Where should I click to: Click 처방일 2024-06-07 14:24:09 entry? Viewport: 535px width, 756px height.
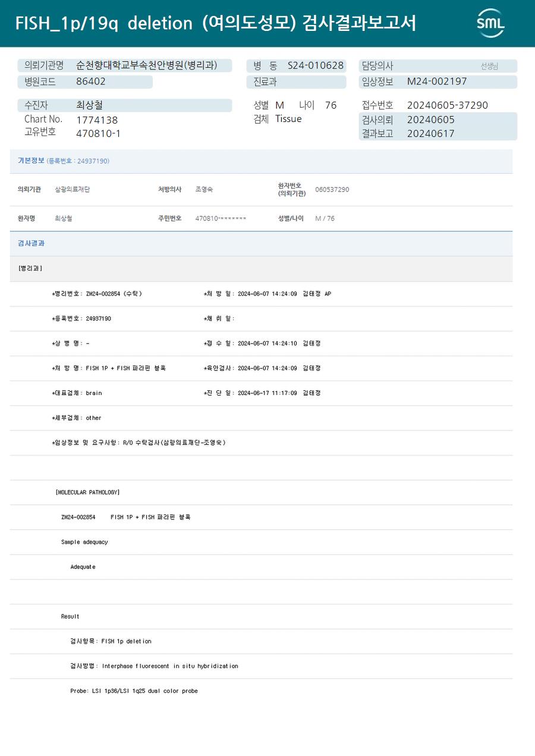click(x=267, y=294)
